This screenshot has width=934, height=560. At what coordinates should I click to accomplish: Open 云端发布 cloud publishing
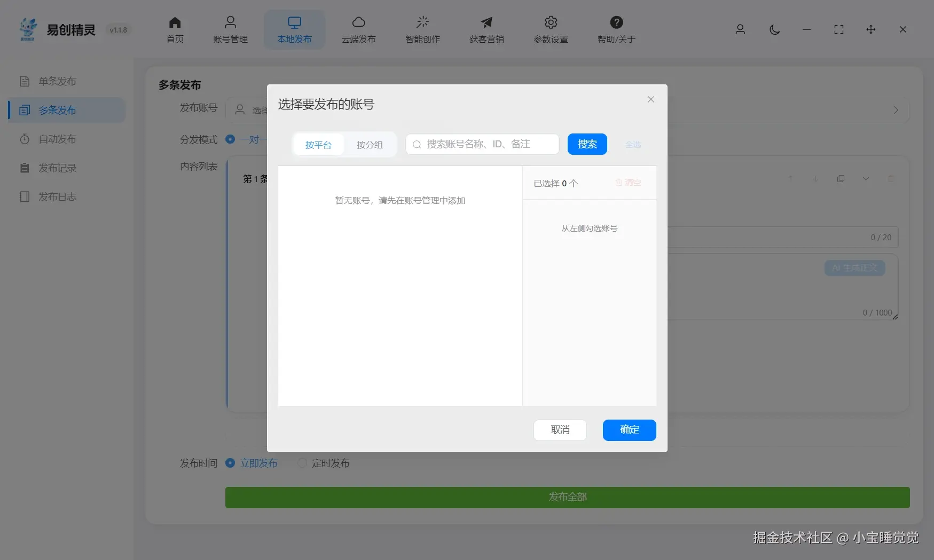tap(359, 29)
